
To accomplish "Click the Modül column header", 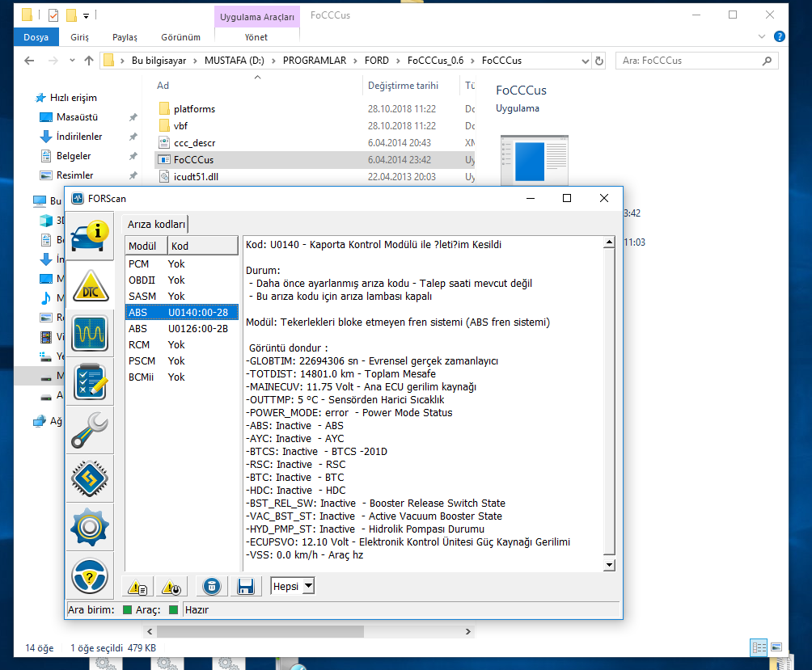I will click(146, 246).
